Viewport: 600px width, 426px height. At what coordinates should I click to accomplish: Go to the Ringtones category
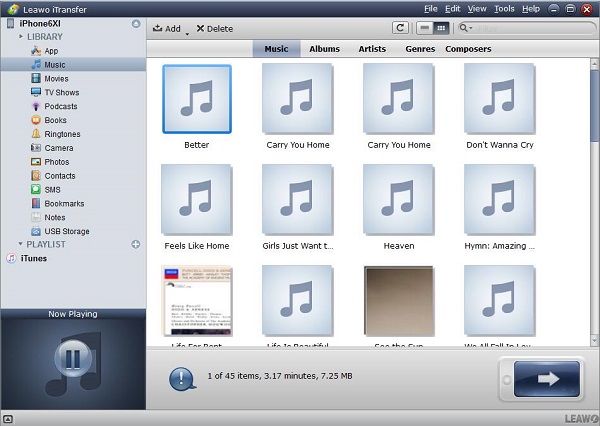61,134
